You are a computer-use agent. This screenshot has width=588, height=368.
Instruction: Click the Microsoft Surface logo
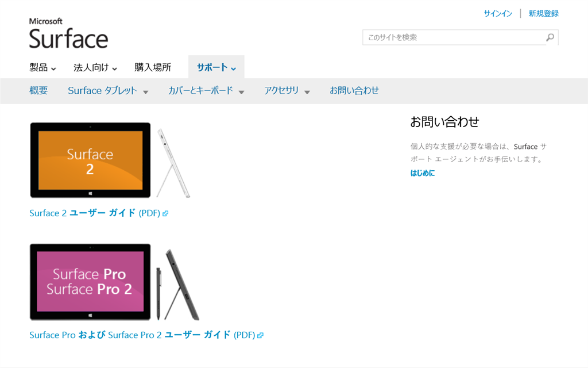[x=69, y=33]
